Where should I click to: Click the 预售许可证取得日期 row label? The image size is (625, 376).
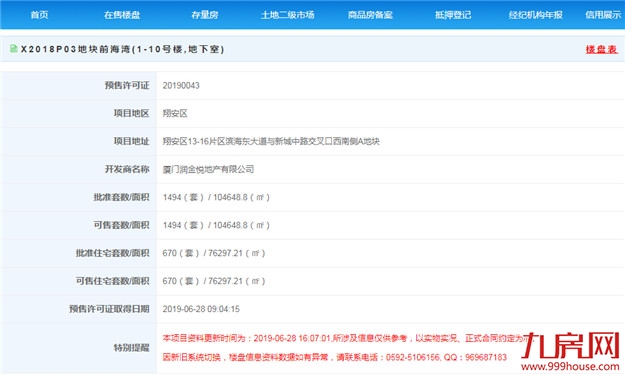click(109, 309)
